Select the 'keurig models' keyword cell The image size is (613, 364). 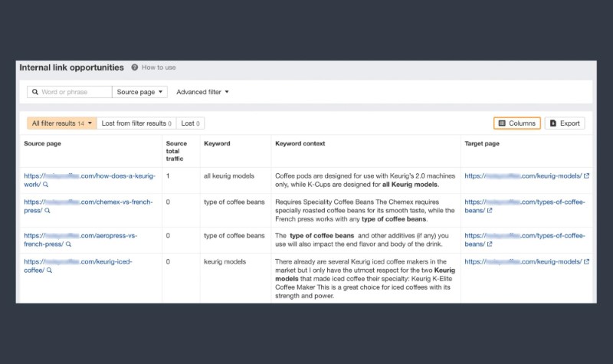[225, 261]
